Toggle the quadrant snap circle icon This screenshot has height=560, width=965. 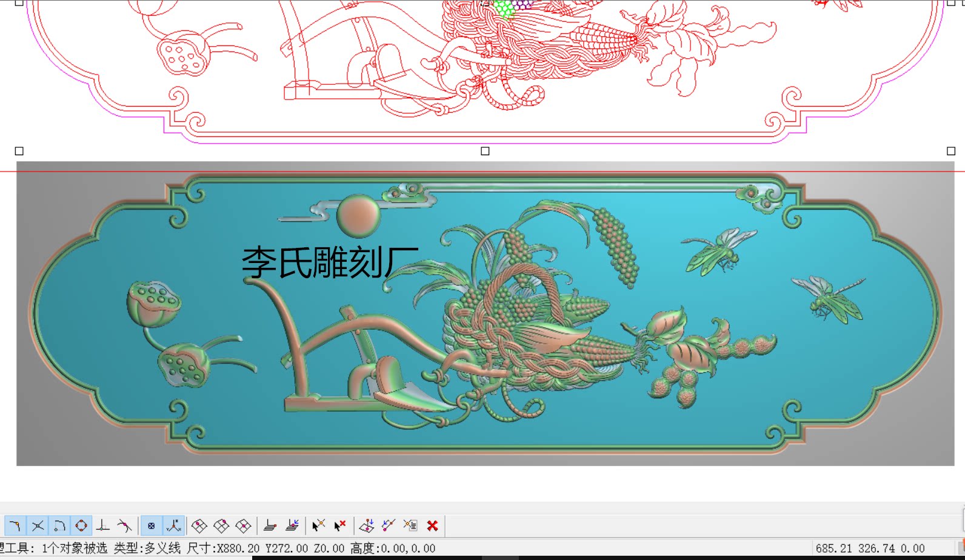point(81,525)
